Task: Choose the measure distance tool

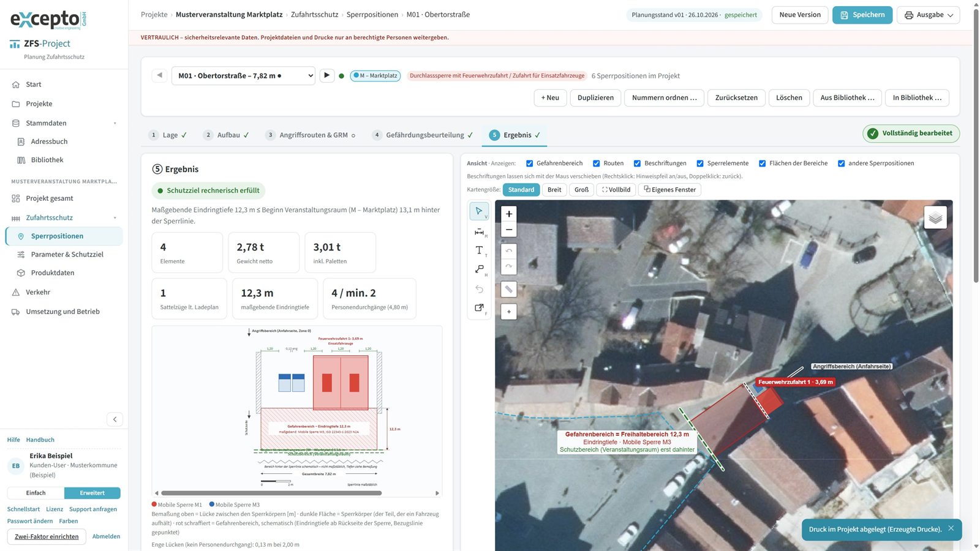Action: [x=479, y=231]
